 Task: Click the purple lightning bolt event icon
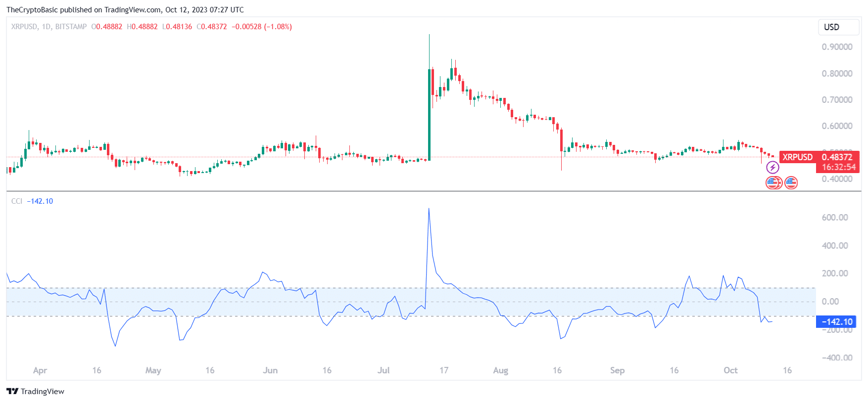(x=772, y=168)
